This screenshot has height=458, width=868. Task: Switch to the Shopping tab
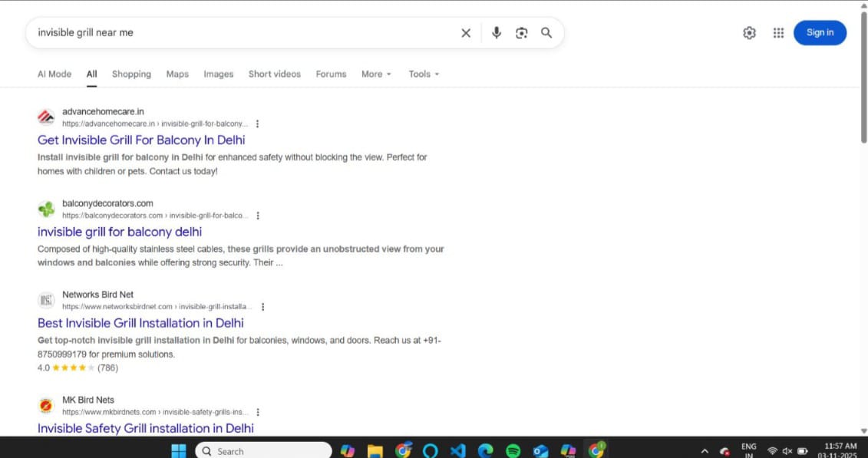pos(131,74)
